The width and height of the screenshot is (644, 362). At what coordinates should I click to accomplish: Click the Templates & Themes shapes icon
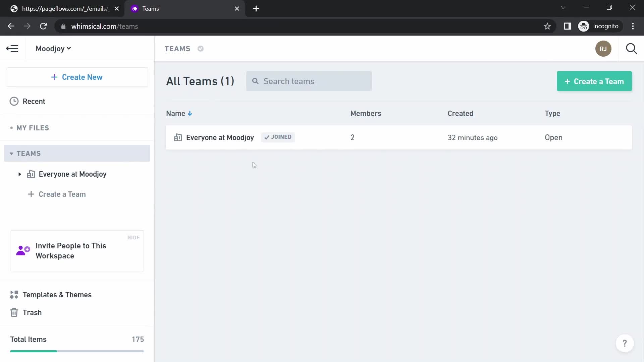point(14,295)
